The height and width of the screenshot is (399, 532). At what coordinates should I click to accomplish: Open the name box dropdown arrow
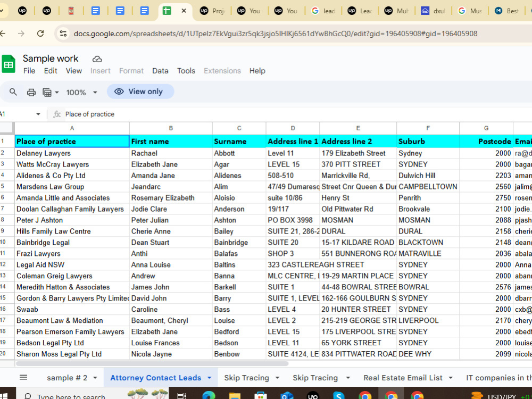pyautogui.click(x=38, y=114)
